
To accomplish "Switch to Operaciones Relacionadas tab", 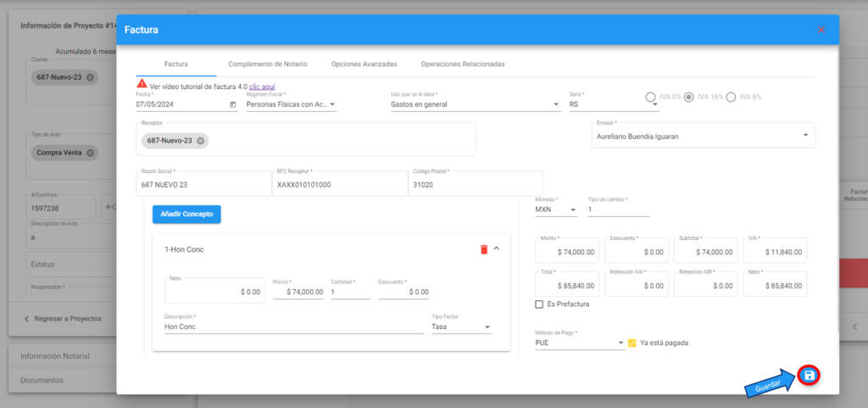I will coord(463,64).
